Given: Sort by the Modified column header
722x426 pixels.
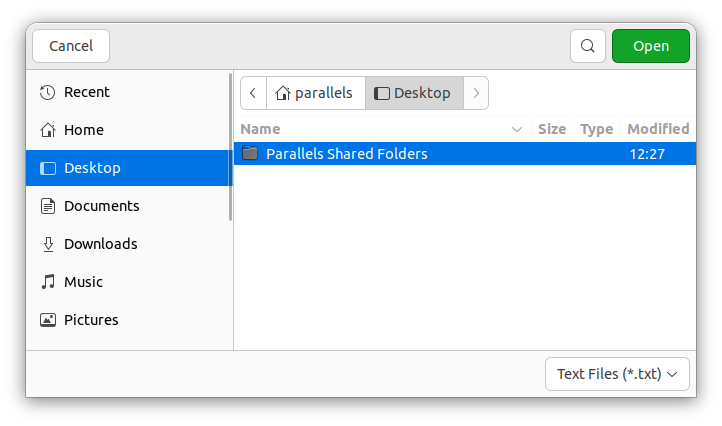Looking at the screenshot, I should point(657,129).
